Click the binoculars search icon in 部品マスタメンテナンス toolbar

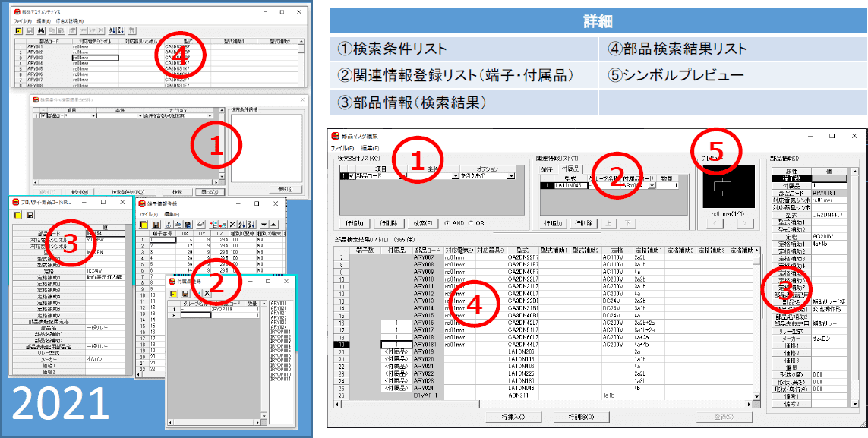click(x=41, y=30)
